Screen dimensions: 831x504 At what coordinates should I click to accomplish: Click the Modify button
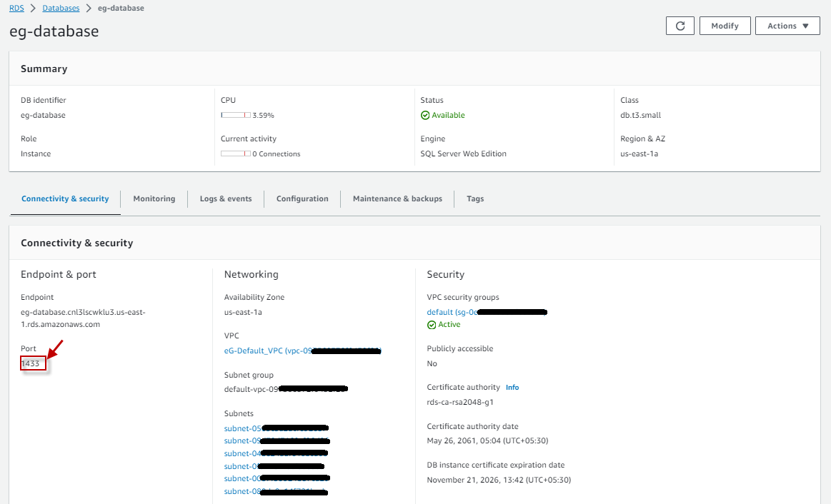click(725, 26)
